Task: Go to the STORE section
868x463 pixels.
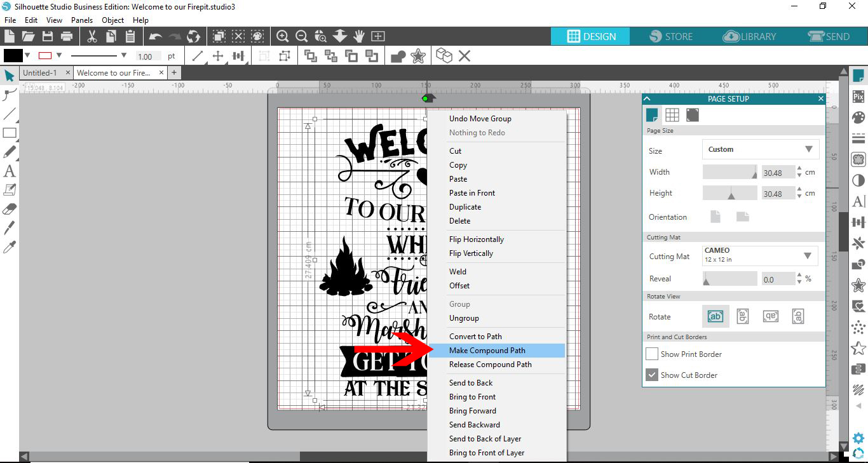Action: pyautogui.click(x=670, y=36)
